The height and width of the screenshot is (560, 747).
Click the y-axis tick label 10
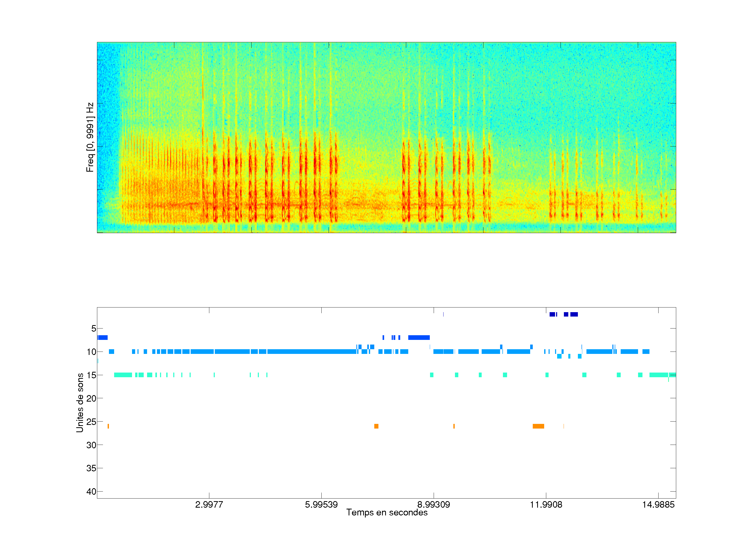[x=91, y=352]
